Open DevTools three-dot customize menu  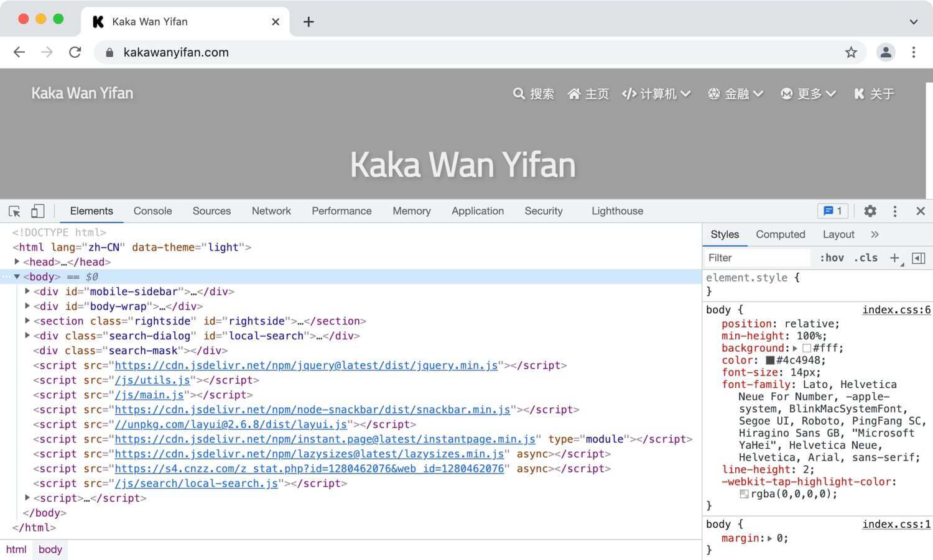pyautogui.click(x=895, y=211)
